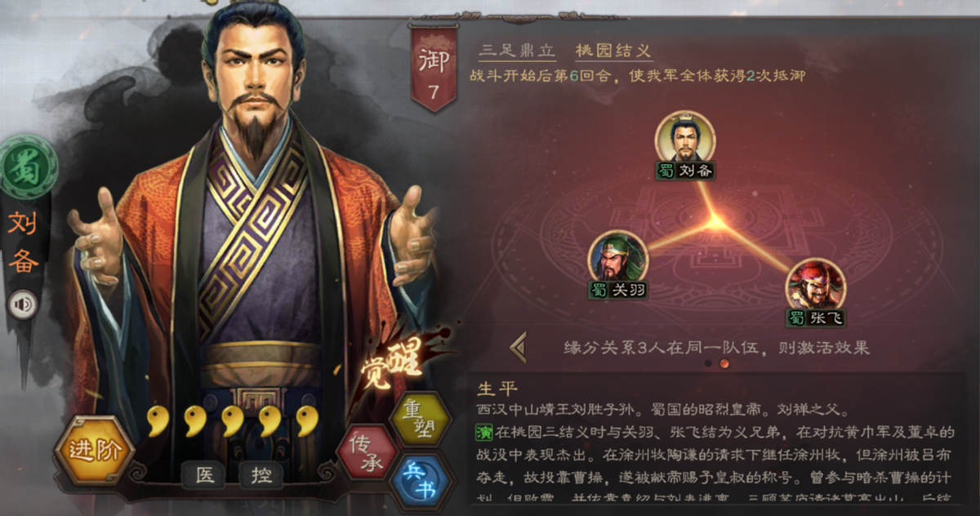Open 关羽 portrait in bond diagram

[618, 257]
